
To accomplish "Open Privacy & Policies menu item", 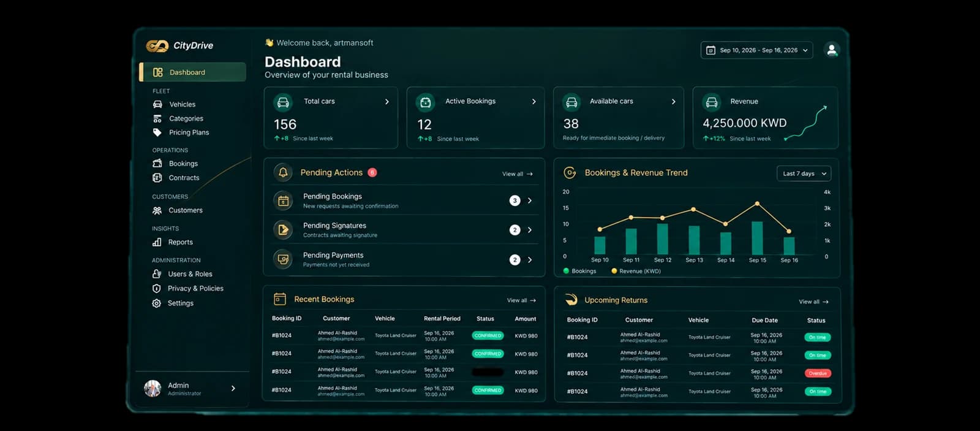I will [195, 288].
